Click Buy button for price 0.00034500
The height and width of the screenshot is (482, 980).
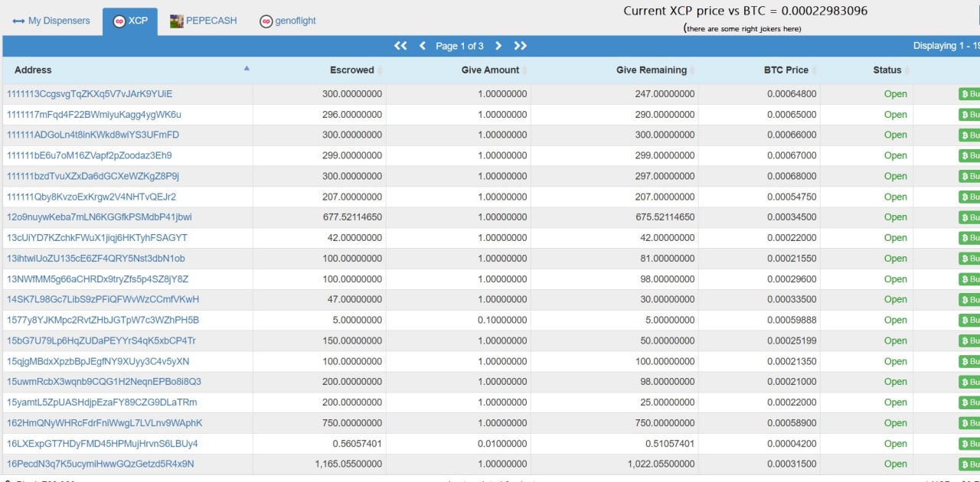(969, 217)
